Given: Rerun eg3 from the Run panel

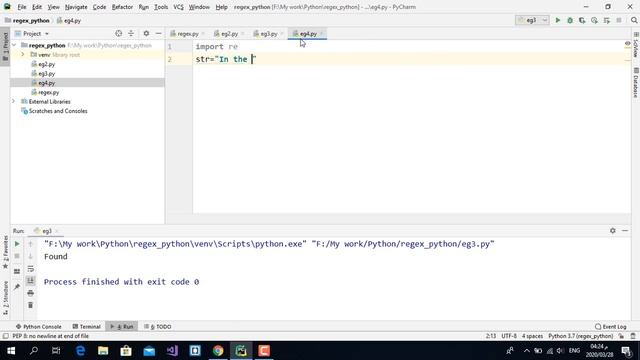Looking at the screenshot, I should (17, 244).
